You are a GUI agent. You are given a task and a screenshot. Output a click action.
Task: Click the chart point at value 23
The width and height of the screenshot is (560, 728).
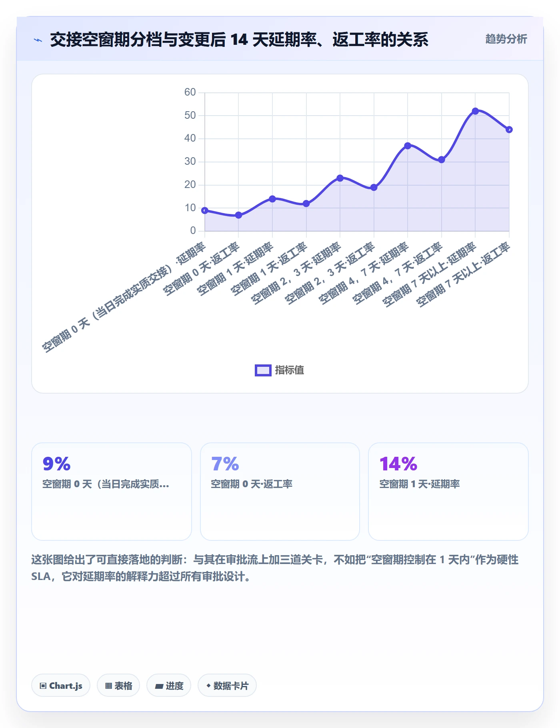340,178
